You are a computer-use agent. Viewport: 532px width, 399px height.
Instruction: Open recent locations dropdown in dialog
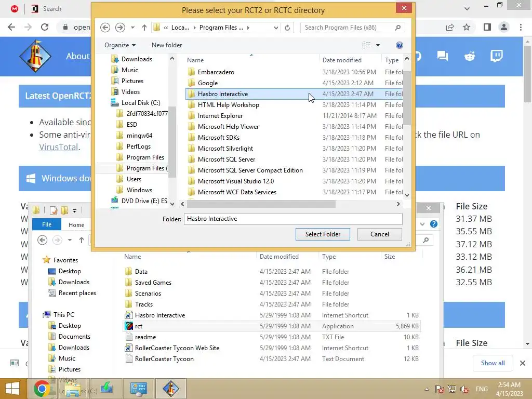(132, 28)
